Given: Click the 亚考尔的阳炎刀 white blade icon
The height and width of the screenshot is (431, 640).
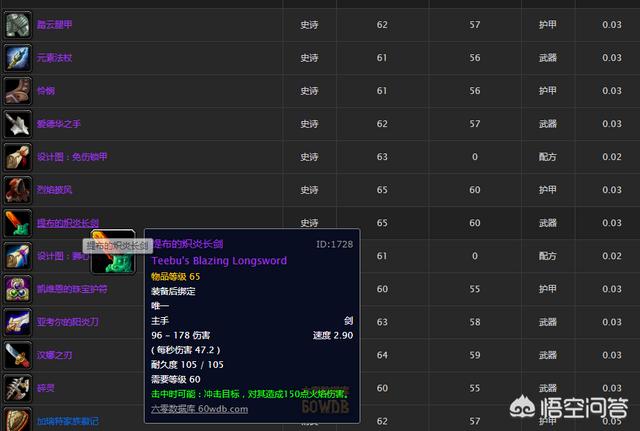Looking at the screenshot, I should (x=18, y=322).
